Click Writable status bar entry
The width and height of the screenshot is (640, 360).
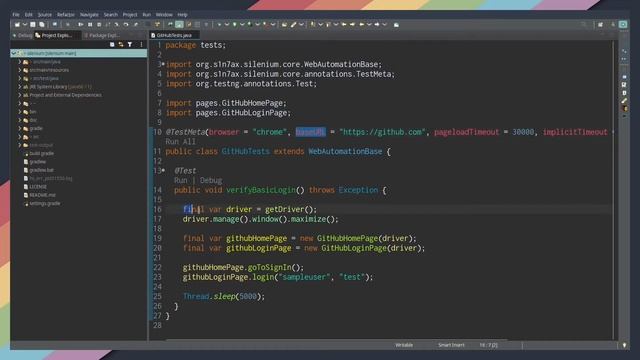(x=404, y=345)
